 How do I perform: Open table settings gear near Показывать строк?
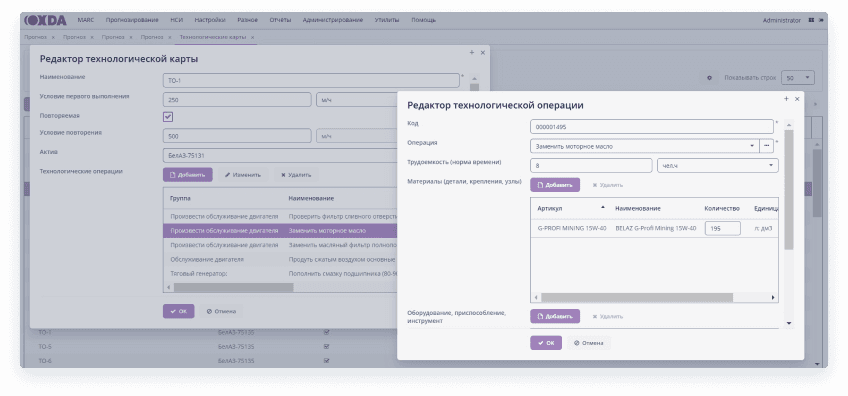(x=710, y=78)
